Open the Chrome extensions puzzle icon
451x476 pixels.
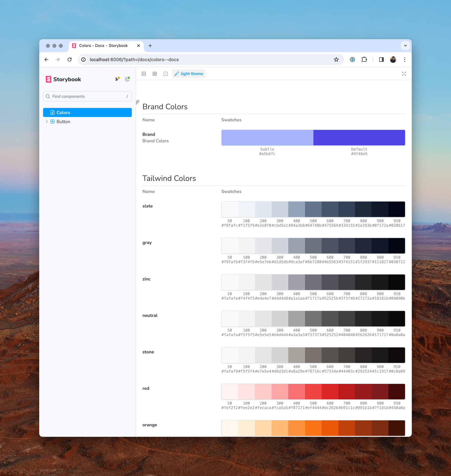(364, 60)
